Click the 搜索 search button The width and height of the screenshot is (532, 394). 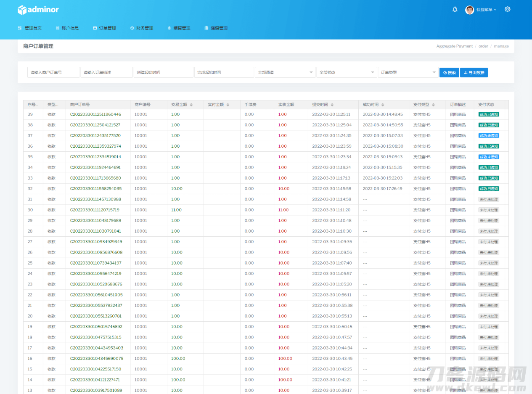(x=449, y=73)
